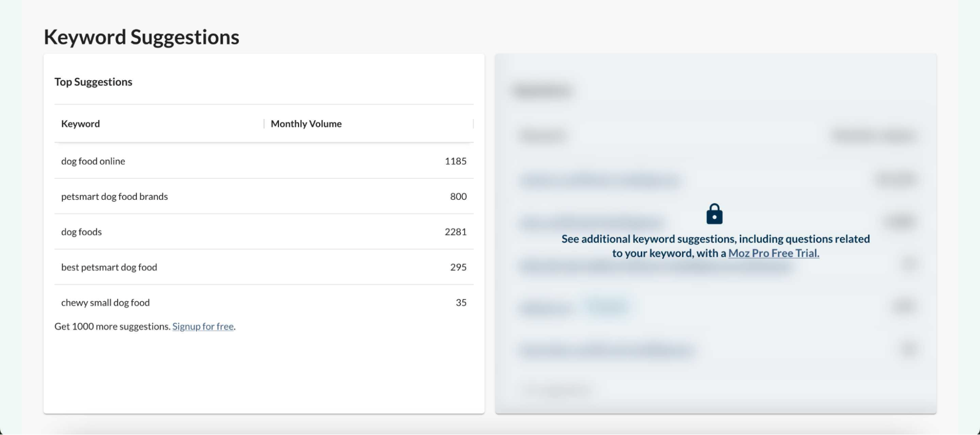Select the 'petsmart dog food brands' keyword
Viewport: 980px width, 435px height.
tap(114, 196)
